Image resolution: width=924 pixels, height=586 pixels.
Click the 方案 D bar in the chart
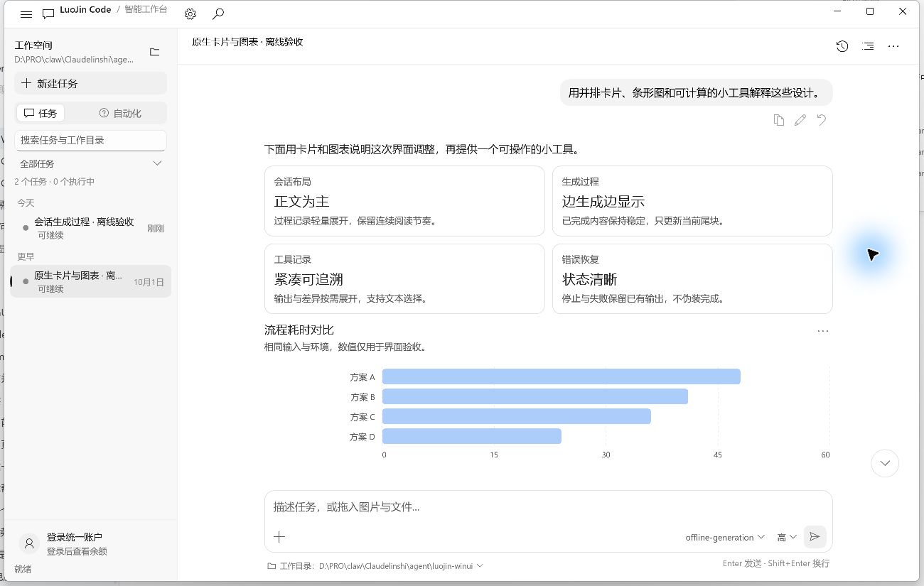(472, 436)
